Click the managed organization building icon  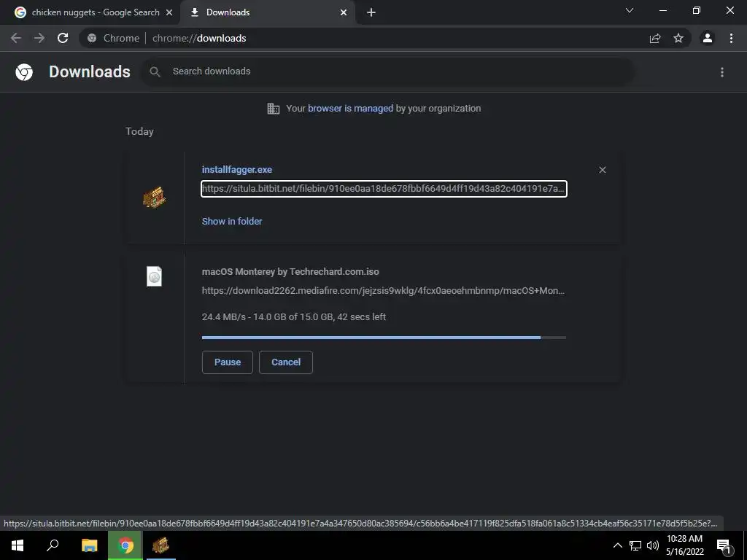[x=274, y=109]
